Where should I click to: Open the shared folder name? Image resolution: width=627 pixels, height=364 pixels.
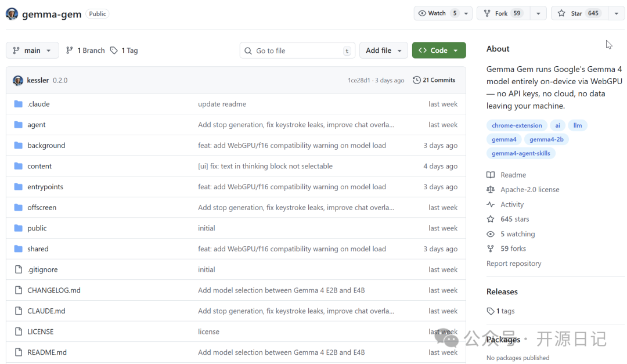click(38, 249)
